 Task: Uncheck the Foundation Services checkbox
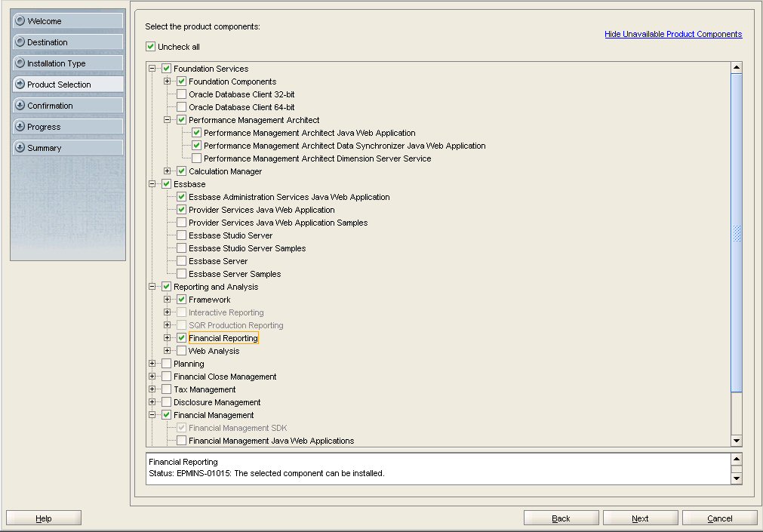(167, 69)
